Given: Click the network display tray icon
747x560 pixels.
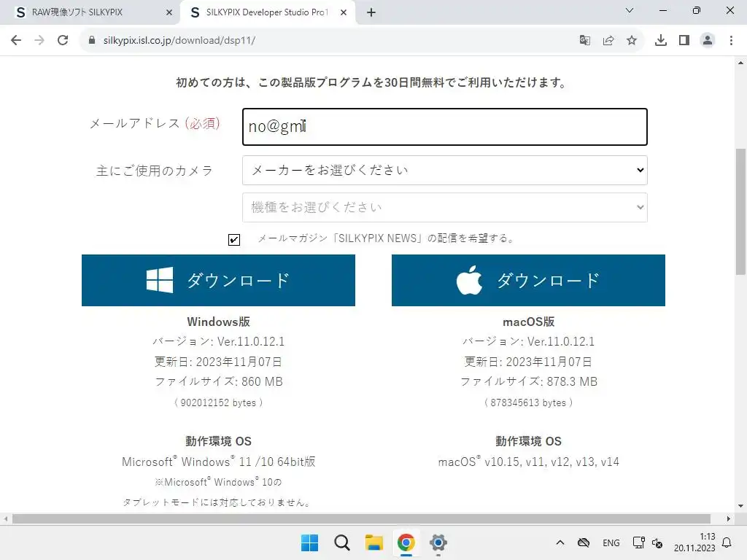Looking at the screenshot, I should 638,542.
